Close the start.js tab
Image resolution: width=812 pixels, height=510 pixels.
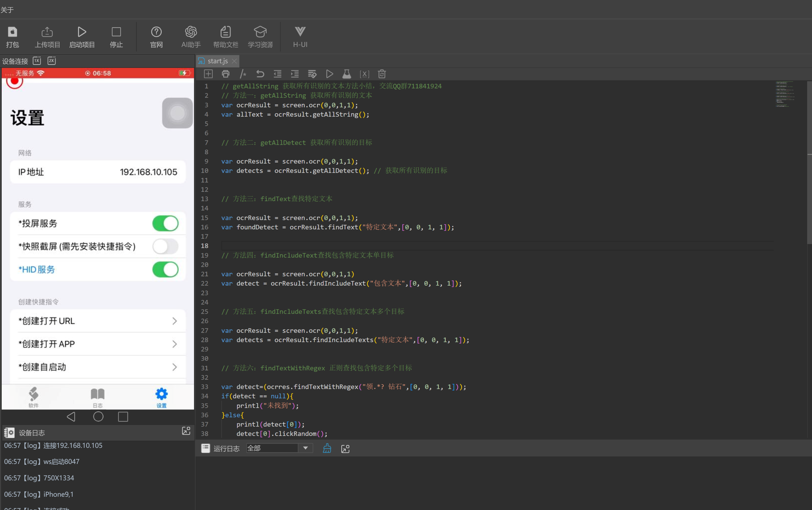tap(234, 61)
